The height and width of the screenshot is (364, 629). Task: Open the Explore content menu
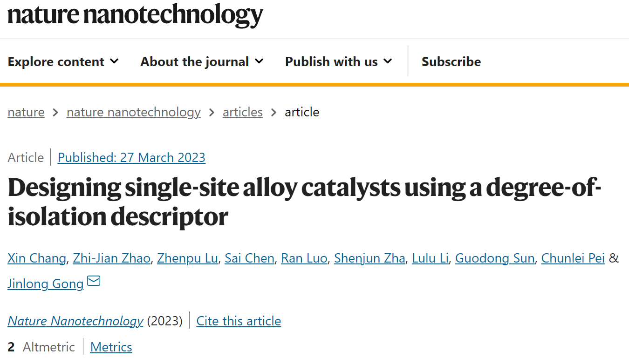pyautogui.click(x=63, y=61)
